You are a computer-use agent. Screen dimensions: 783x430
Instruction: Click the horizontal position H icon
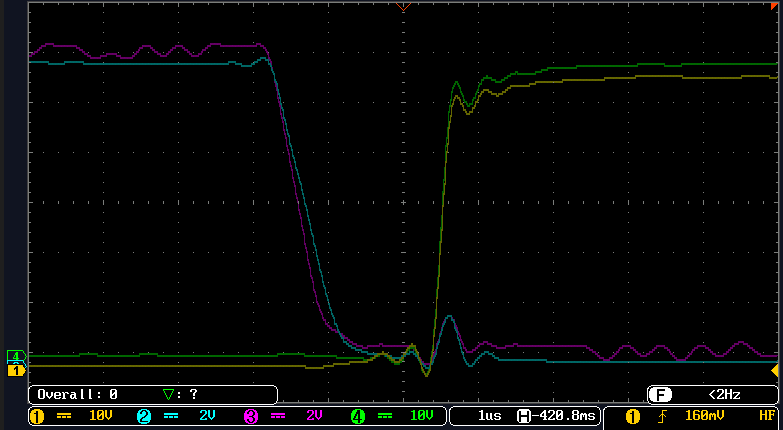click(x=523, y=416)
